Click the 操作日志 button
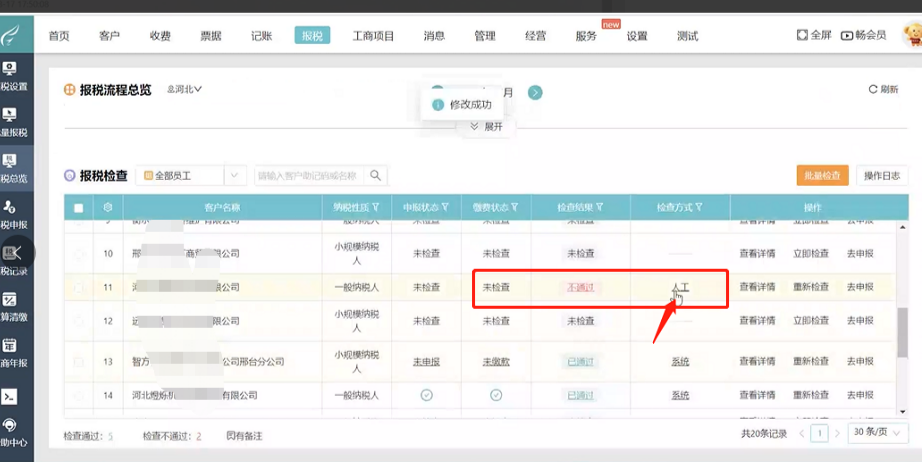The height and width of the screenshot is (462, 922). [882, 175]
